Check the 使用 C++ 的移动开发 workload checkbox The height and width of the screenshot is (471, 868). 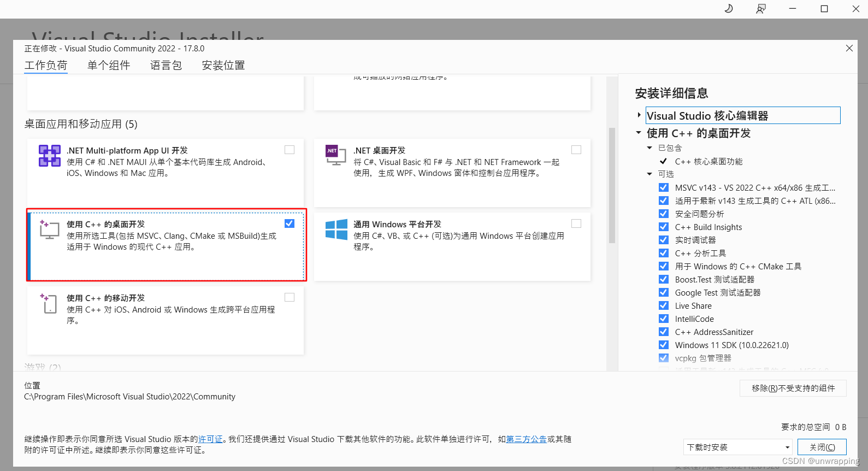290,297
